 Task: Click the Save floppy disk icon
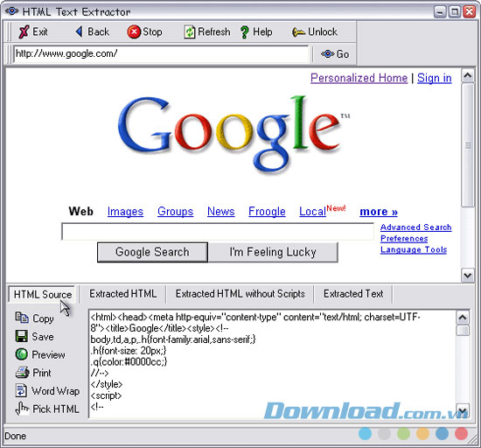coord(22,336)
